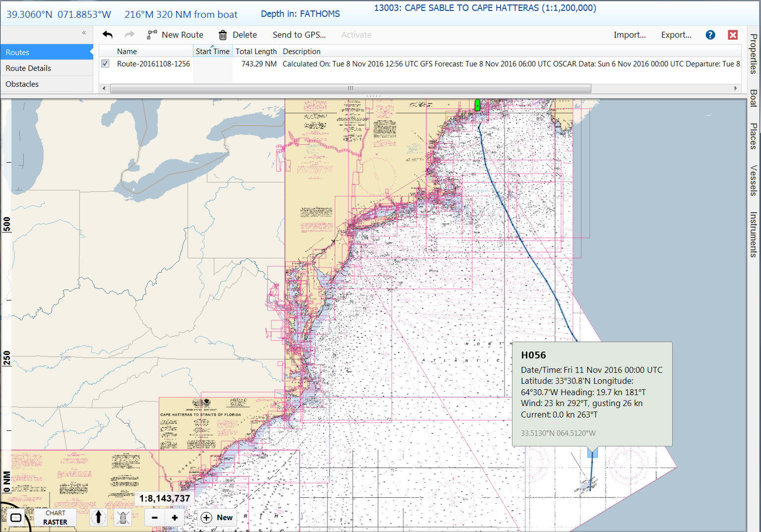
Task: Click the route description text cell
Action: coord(511,63)
